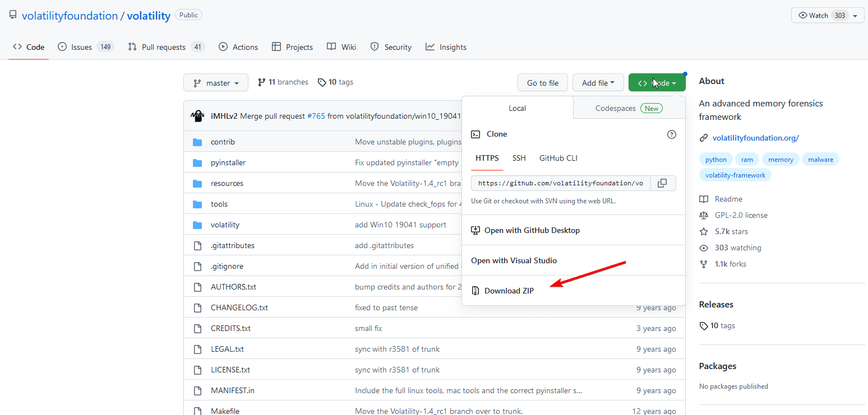Click the avatar of iMHLv2
The image size is (868, 415).
click(197, 116)
